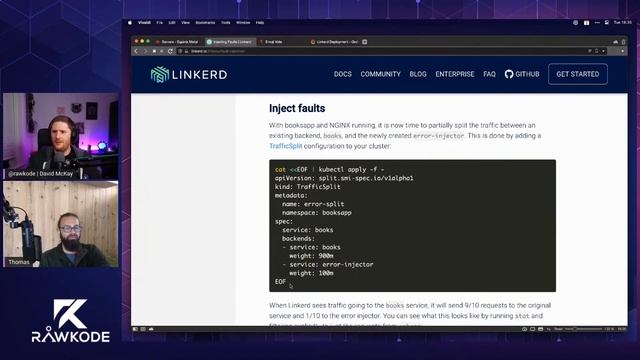
Task: Switch to the Linkerd Deployment tab
Action: click(334, 42)
